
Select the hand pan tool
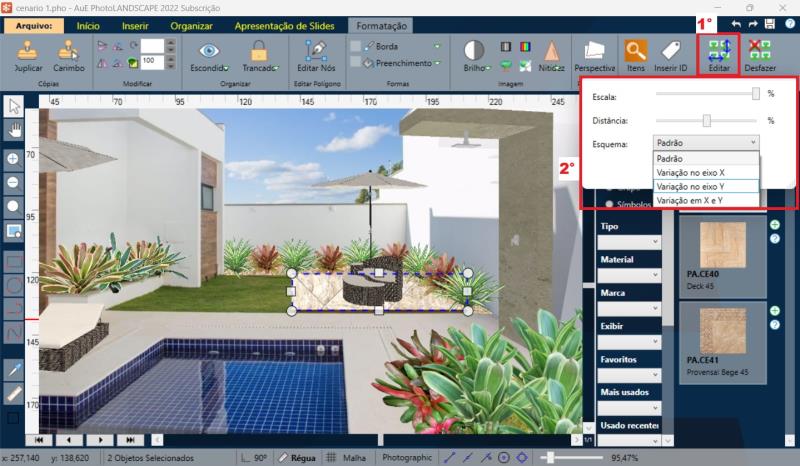(x=14, y=130)
